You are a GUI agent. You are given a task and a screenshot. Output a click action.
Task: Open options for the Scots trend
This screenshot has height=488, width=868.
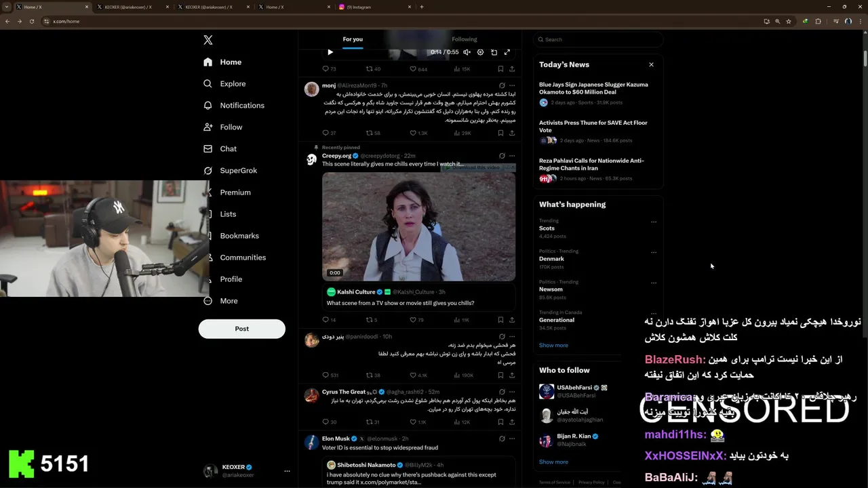click(x=654, y=222)
